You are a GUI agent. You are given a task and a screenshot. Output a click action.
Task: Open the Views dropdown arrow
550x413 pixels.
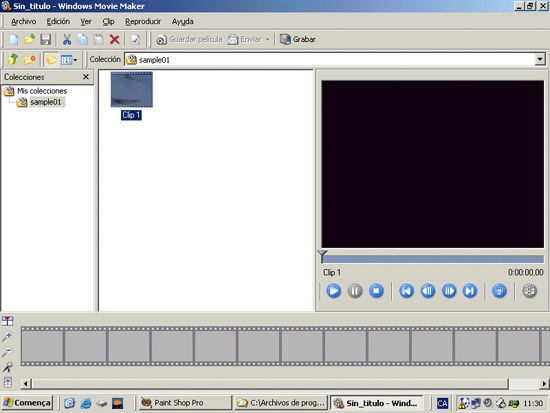coord(75,60)
